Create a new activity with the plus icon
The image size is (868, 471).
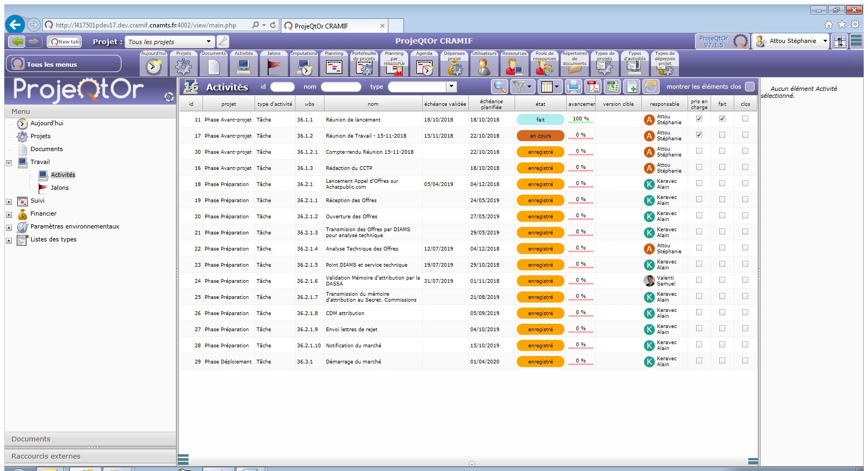point(632,87)
